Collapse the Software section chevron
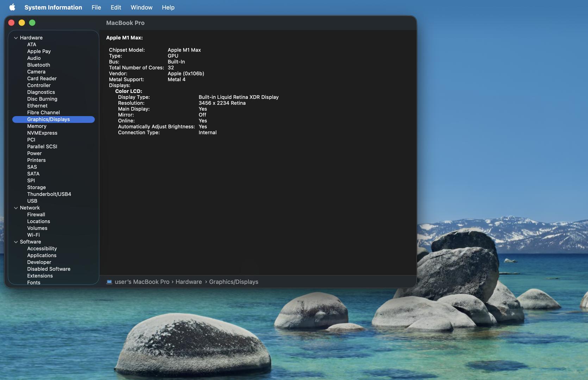 click(x=16, y=242)
